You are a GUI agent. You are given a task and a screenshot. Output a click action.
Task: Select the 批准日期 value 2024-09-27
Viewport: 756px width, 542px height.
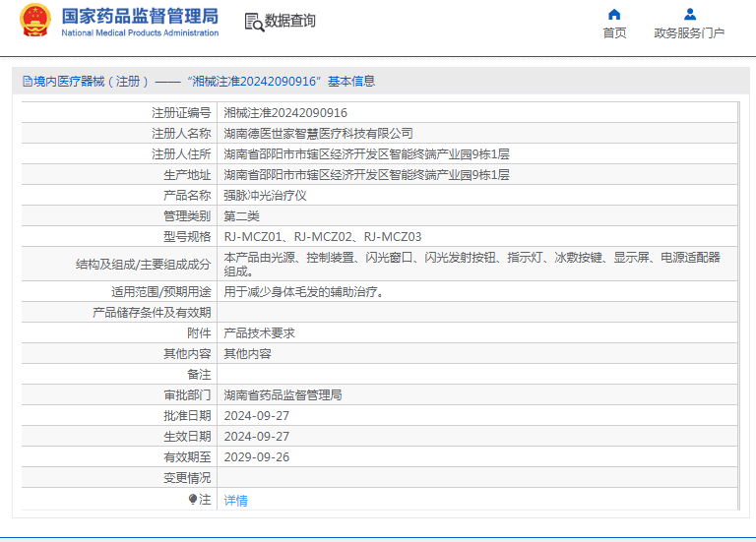click(257, 416)
